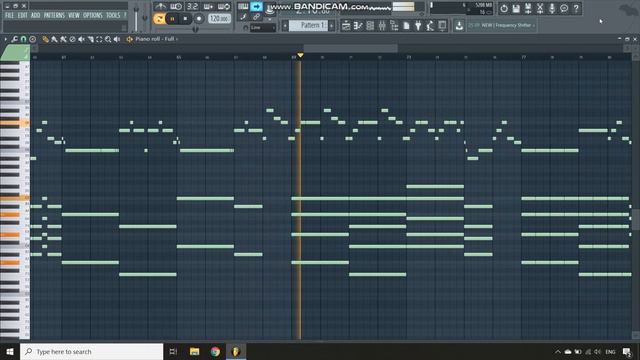The height and width of the screenshot is (360, 640).
Task: Open the plugin picker plug icon
Action: [x=418, y=26]
